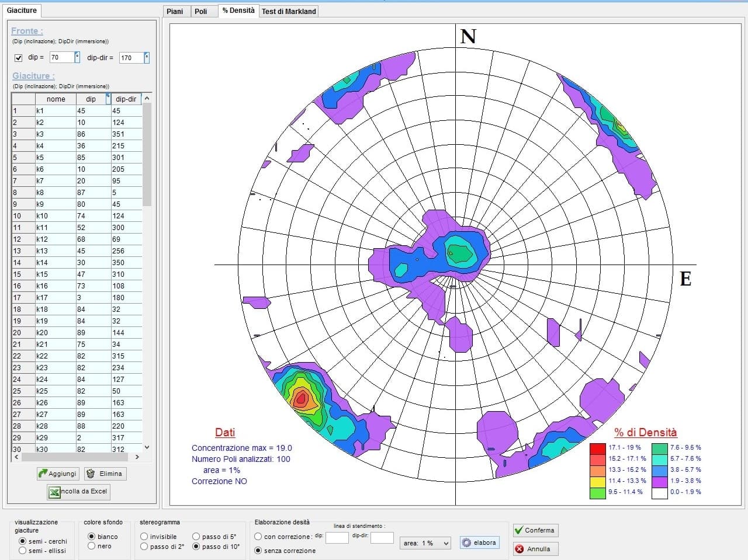Click the dip column header spinner

click(x=108, y=99)
